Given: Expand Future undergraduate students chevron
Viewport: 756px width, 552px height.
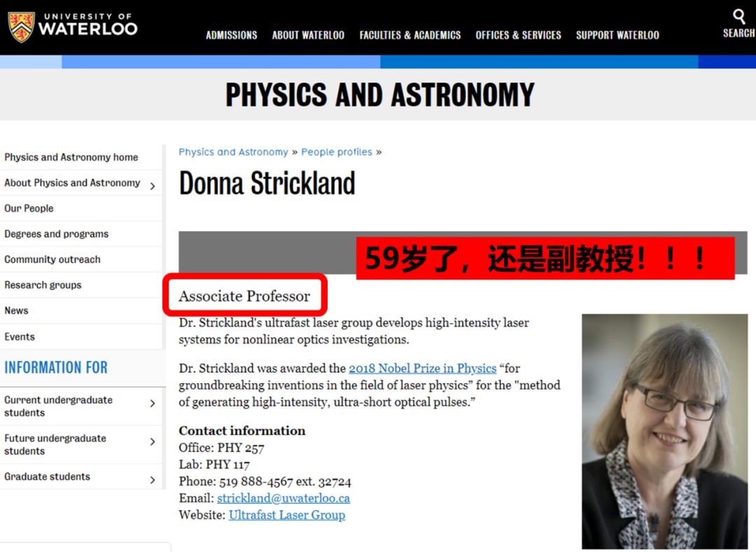Looking at the screenshot, I should click(153, 441).
